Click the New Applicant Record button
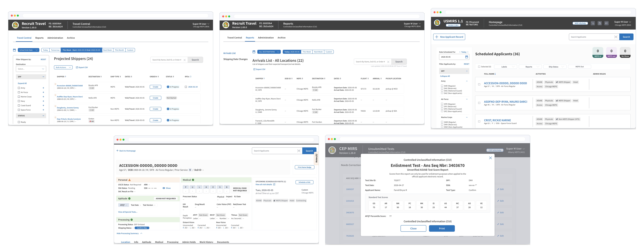 click(449, 37)
